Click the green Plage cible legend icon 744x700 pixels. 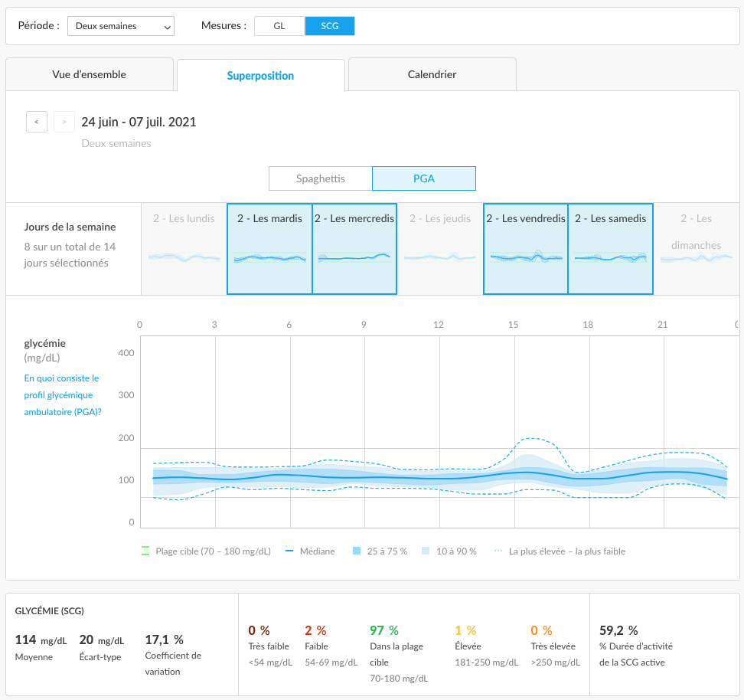click(x=145, y=551)
